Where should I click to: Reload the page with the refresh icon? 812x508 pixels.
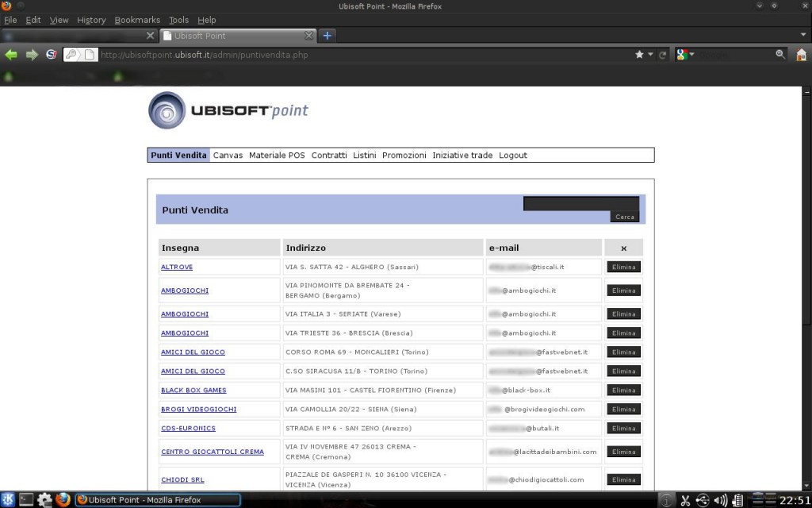point(662,55)
